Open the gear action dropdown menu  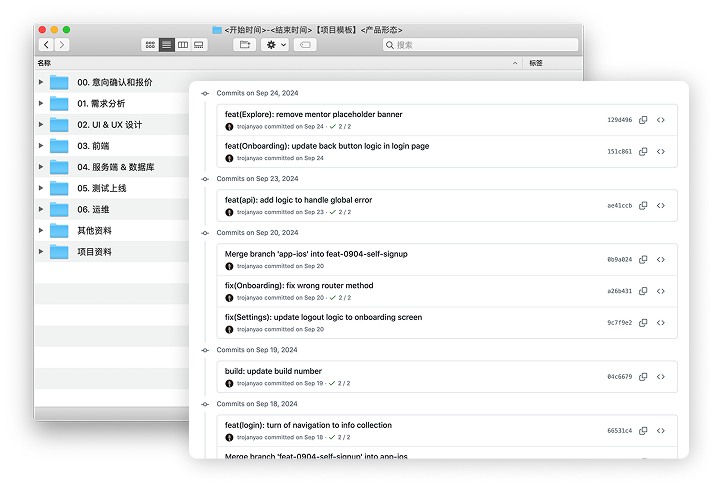tap(275, 45)
